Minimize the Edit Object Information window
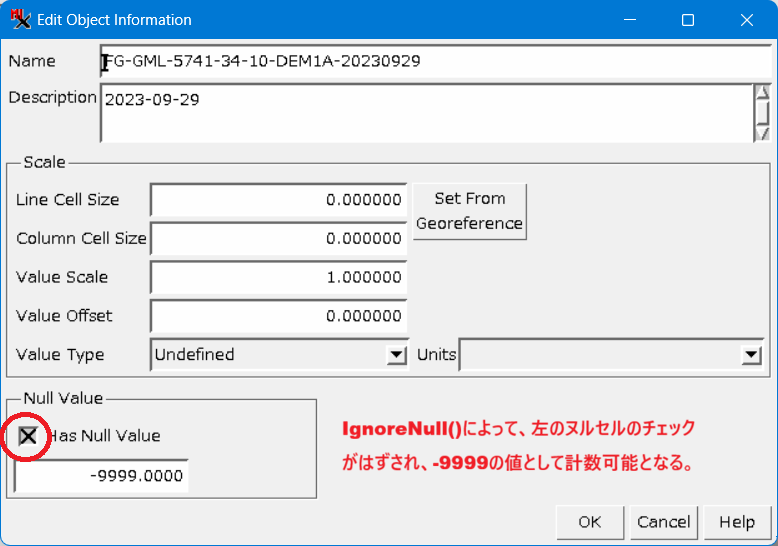 (x=630, y=20)
